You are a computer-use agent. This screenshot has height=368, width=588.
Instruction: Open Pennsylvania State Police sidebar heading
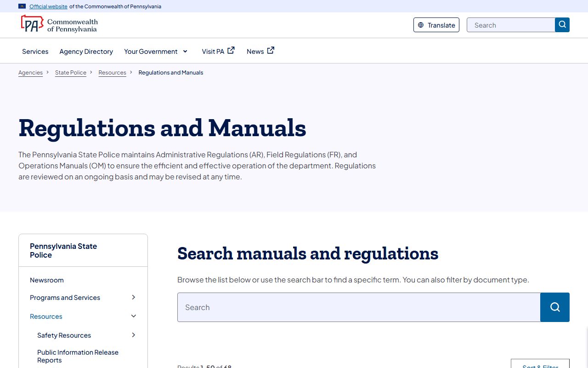(63, 251)
